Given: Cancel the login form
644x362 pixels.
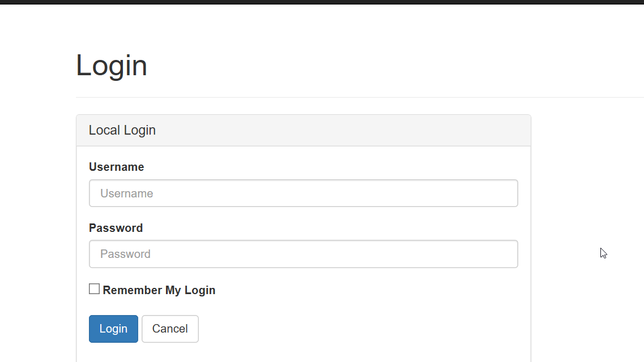Looking at the screenshot, I should [x=170, y=329].
